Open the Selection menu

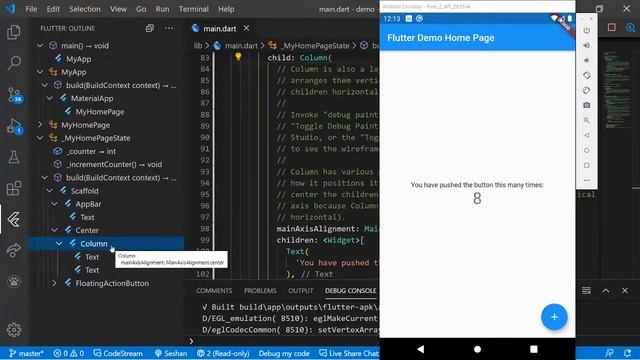[84, 9]
